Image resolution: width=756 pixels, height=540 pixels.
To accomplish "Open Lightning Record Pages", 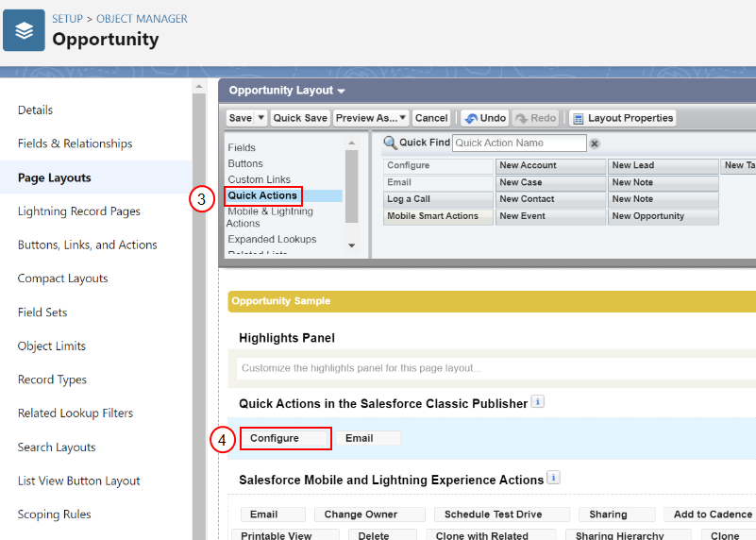I will click(x=79, y=211).
